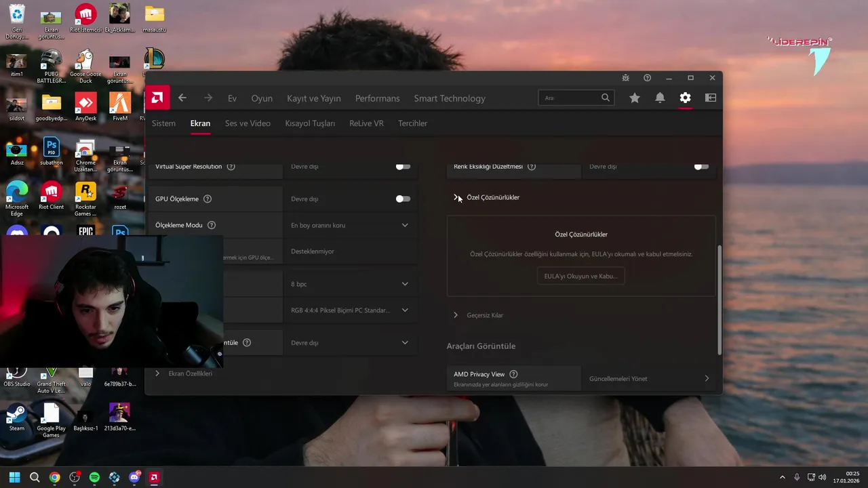
Task: Show AMD Privacy View help icon
Action: pyautogui.click(x=513, y=374)
